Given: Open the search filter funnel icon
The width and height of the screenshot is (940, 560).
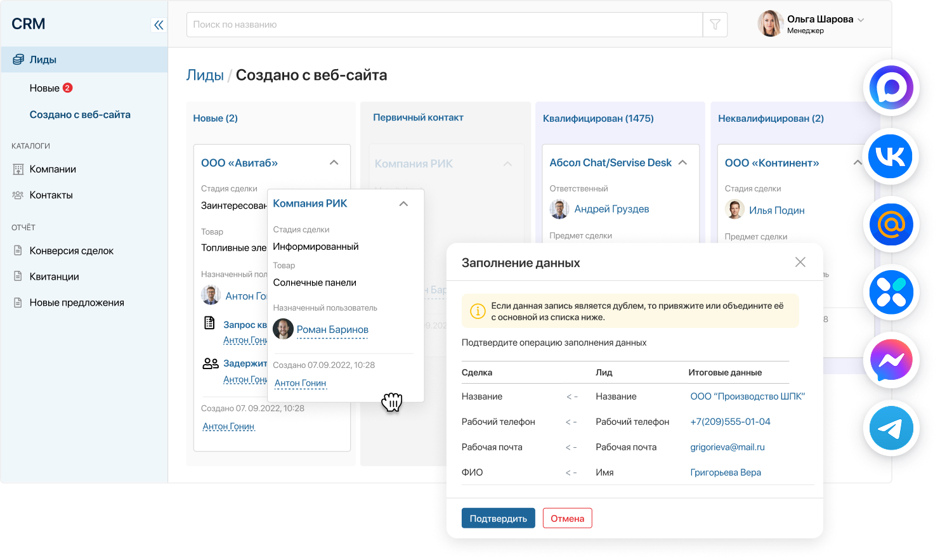Looking at the screenshot, I should (715, 25).
